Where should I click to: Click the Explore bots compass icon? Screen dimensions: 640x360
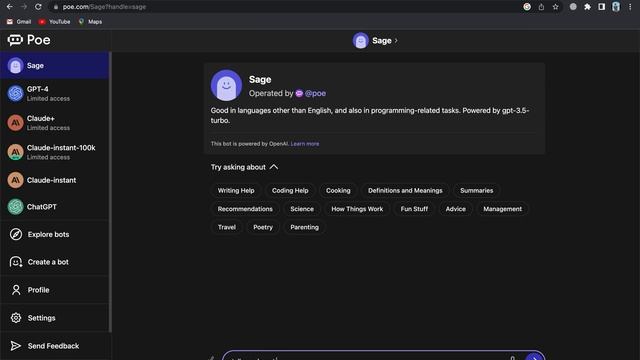16,234
